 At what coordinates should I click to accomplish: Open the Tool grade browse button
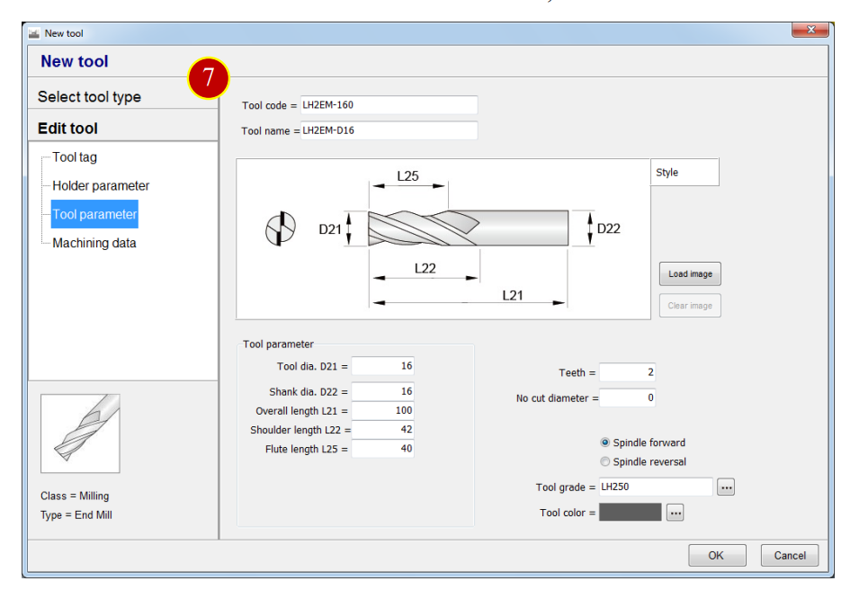(726, 487)
